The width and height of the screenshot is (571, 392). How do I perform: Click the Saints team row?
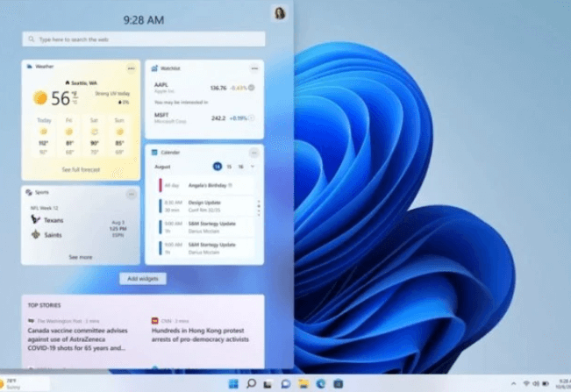(x=46, y=235)
